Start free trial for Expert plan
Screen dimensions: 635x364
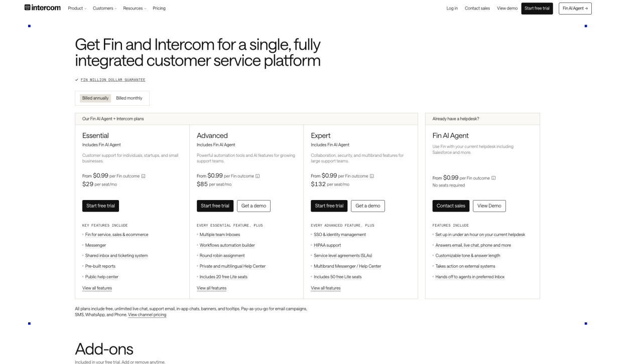329,206
